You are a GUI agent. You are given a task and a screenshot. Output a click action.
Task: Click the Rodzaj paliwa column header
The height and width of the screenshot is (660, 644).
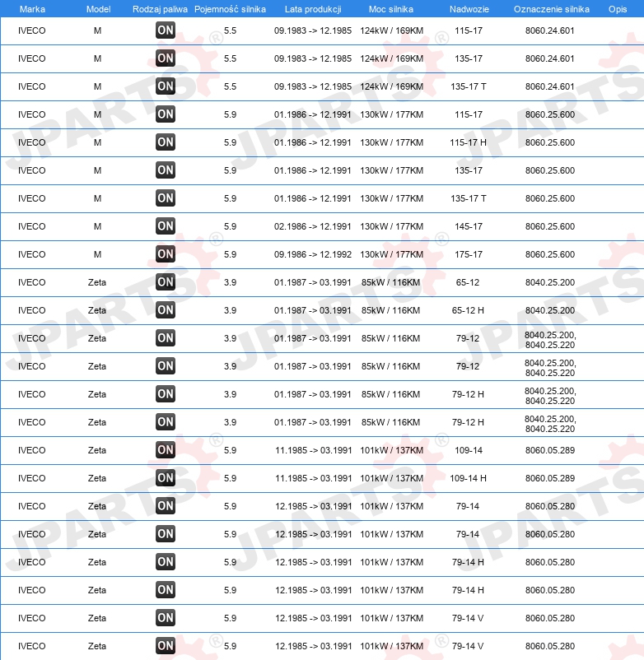coord(160,9)
